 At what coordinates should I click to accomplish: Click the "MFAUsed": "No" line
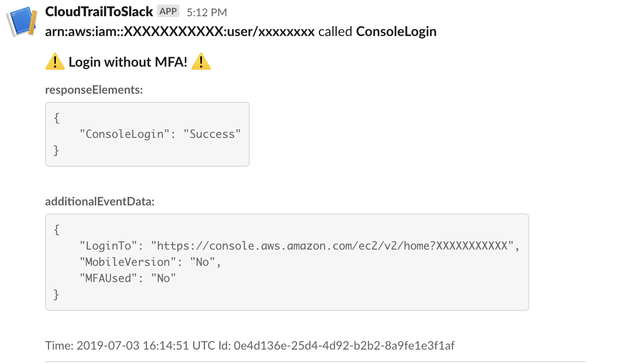click(128, 278)
